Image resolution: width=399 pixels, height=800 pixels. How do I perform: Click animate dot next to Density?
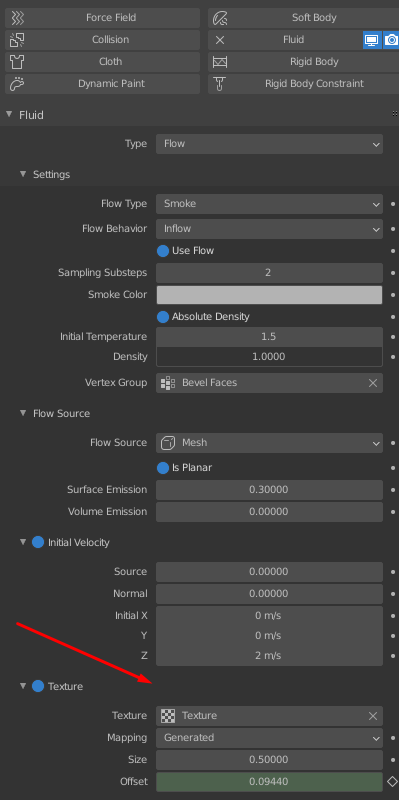[392, 357]
